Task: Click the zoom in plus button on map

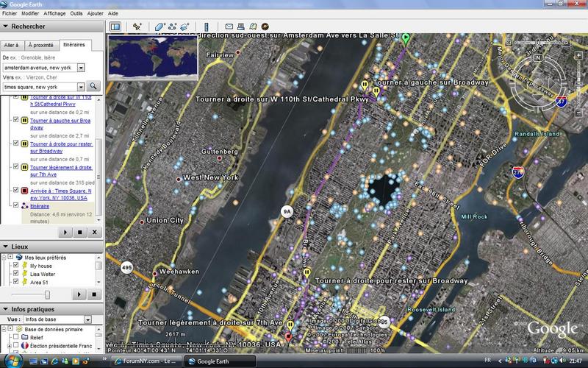Action: click(578, 55)
